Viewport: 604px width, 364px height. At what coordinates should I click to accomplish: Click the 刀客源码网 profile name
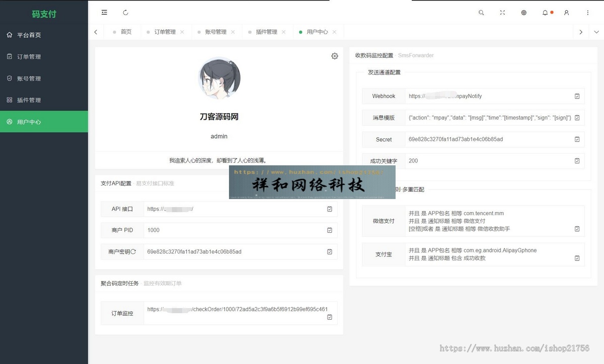pos(219,117)
